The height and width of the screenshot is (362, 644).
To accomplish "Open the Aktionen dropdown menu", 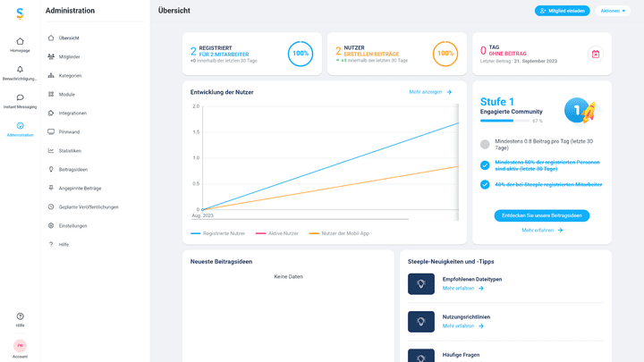I will pos(614,11).
